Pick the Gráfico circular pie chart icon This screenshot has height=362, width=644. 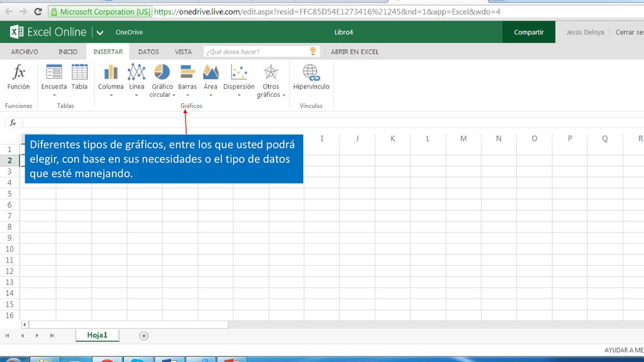click(x=162, y=72)
